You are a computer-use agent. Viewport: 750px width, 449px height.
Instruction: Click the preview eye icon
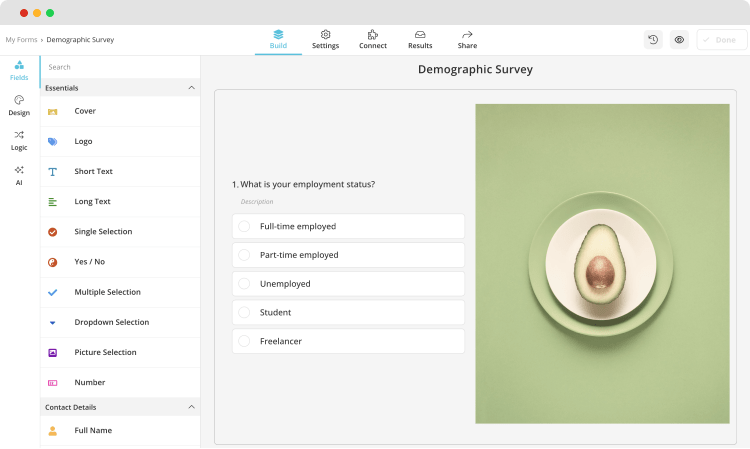point(679,40)
